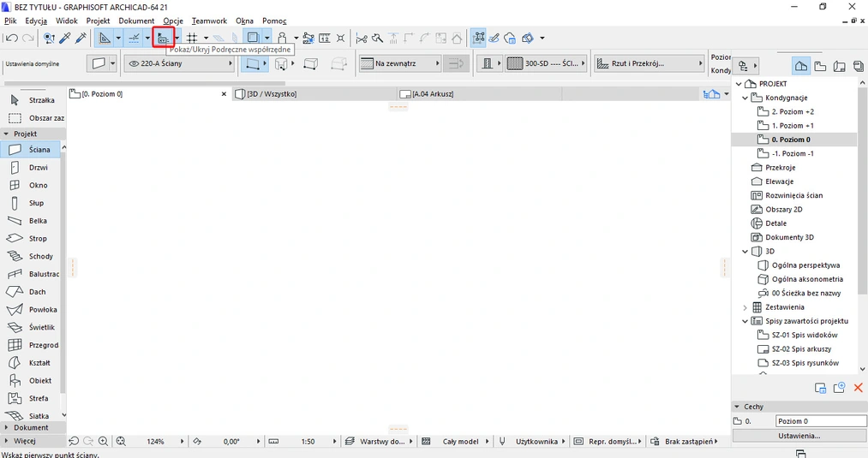Viewport: 868px width, 458px height.
Task: Toggle snap guides button in toolbar
Action: point(134,39)
